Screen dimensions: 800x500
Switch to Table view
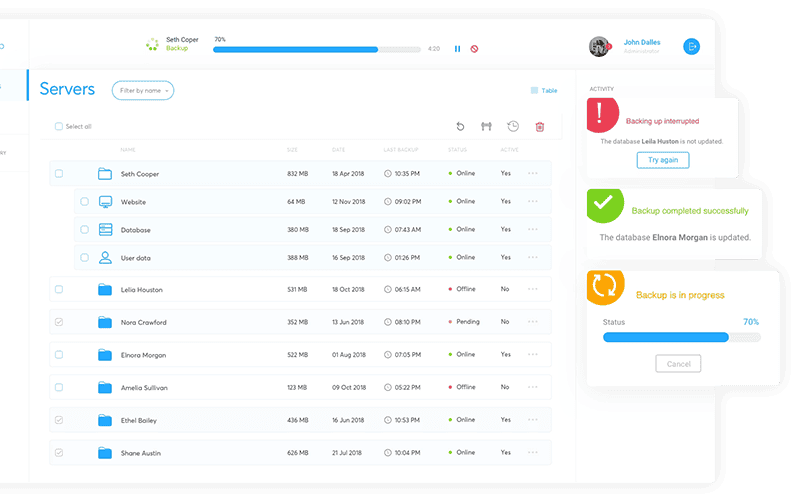coord(544,91)
